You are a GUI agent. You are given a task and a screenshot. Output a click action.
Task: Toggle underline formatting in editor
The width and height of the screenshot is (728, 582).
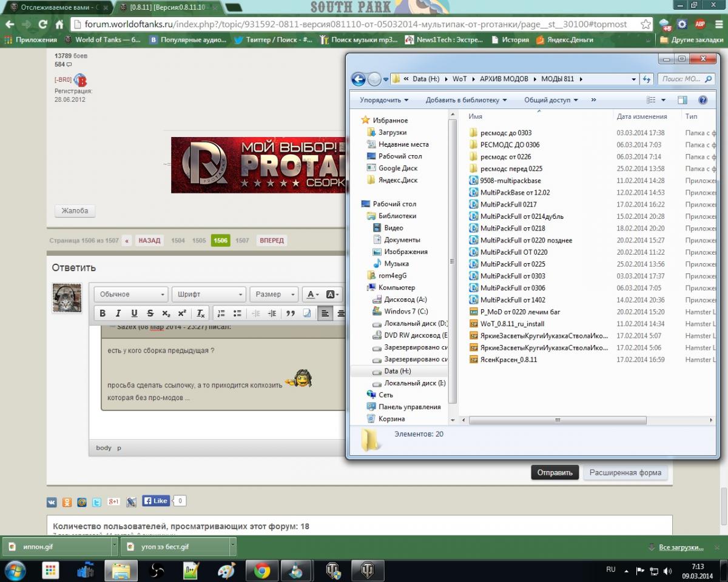[x=134, y=313]
